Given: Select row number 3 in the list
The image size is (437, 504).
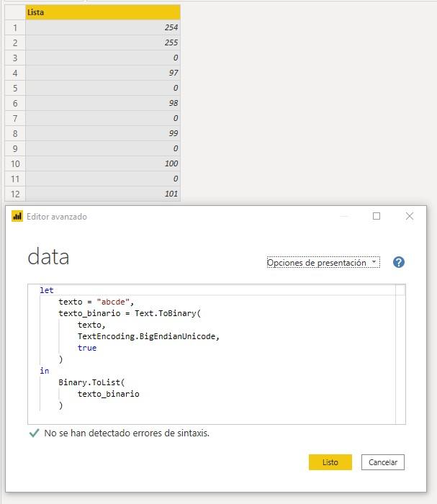Looking at the screenshot, I should point(15,58).
